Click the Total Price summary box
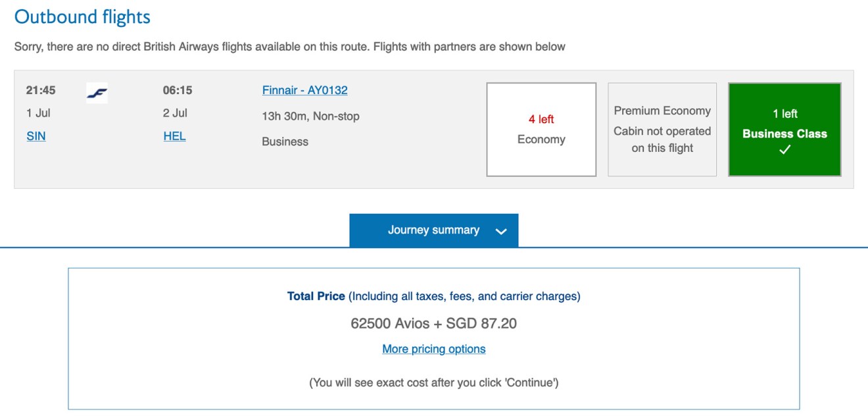The width and height of the screenshot is (868, 416). (433, 338)
